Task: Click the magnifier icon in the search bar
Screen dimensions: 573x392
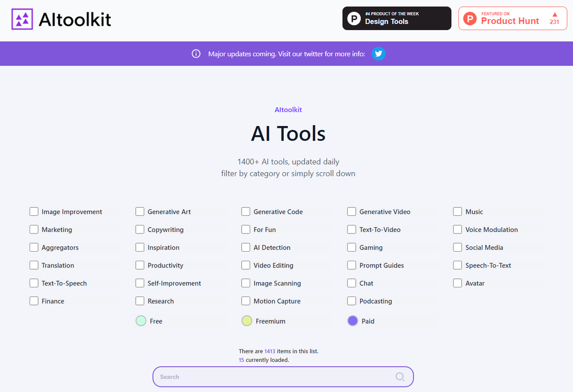Action: (x=400, y=377)
